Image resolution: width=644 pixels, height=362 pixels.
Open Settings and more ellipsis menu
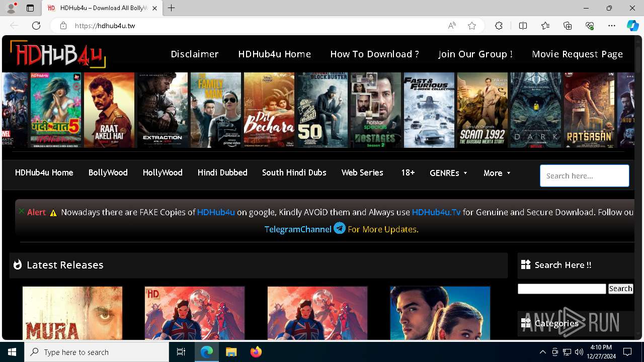(x=612, y=26)
